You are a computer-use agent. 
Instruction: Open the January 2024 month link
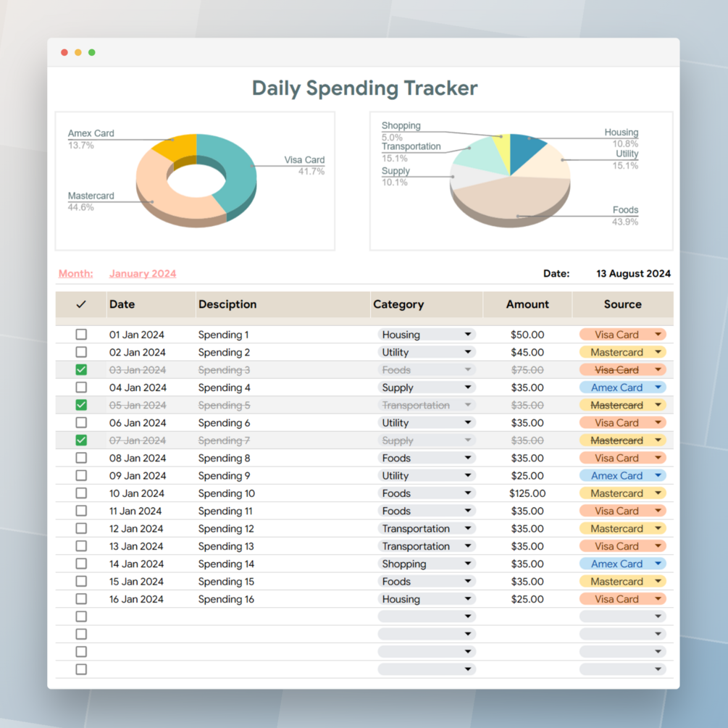click(143, 274)
